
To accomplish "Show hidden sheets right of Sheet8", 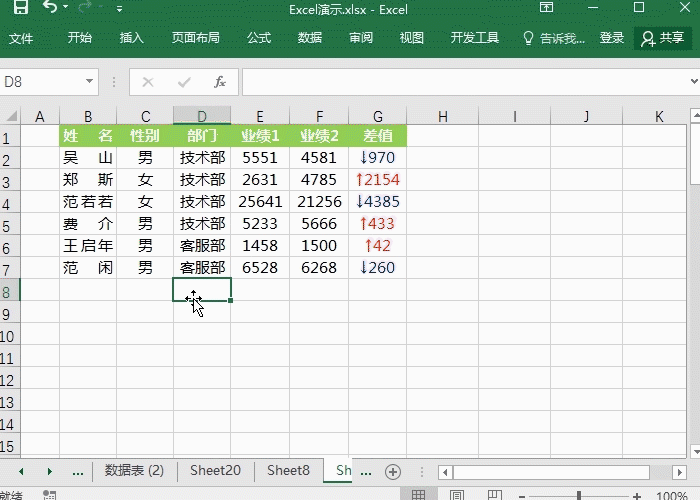I will click(x=366, y=472).
